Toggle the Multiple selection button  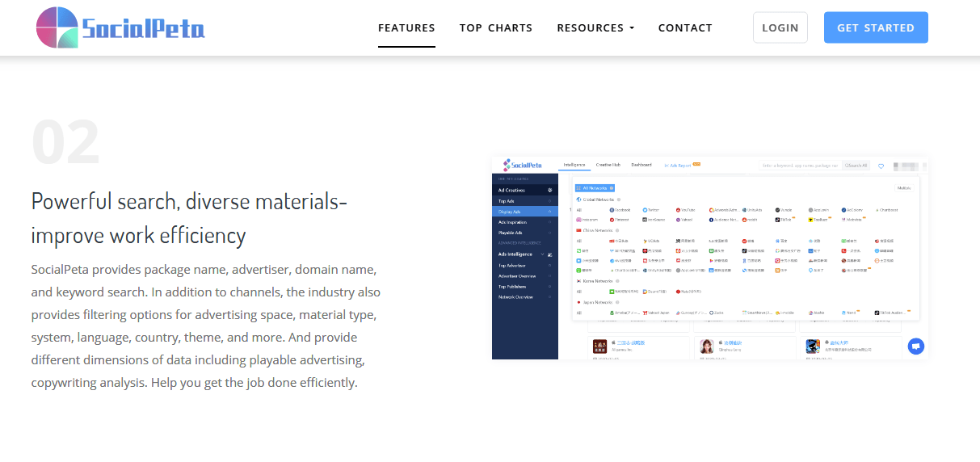904,188
